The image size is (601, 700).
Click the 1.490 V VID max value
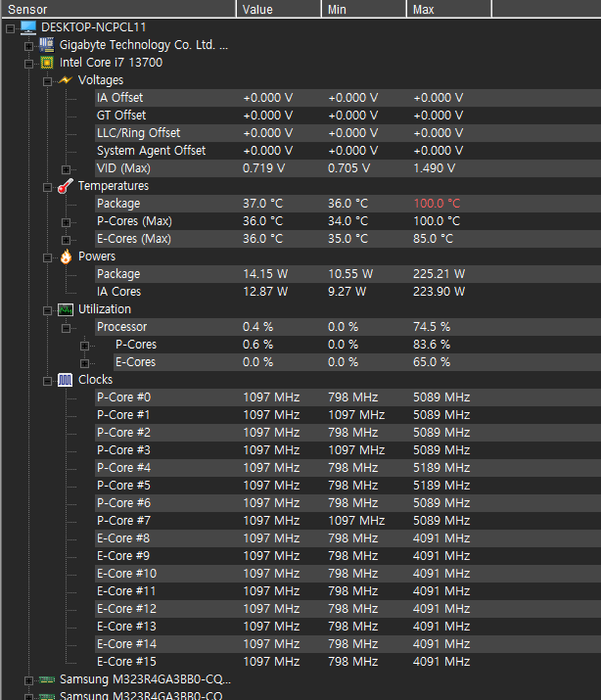(434, 168)
